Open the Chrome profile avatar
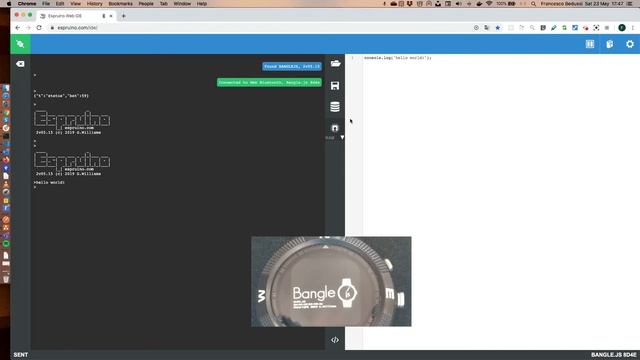 (x=622, y=28)
